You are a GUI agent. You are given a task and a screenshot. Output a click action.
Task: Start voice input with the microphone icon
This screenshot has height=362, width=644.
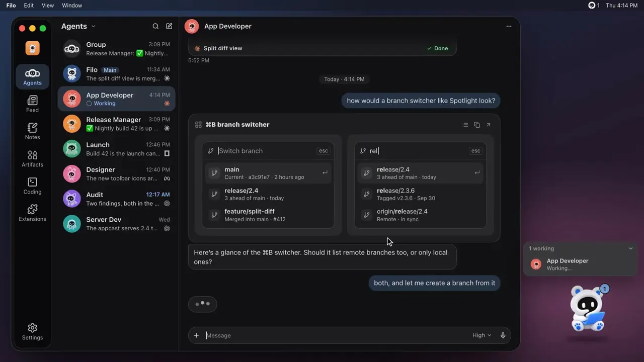(503, 335)
